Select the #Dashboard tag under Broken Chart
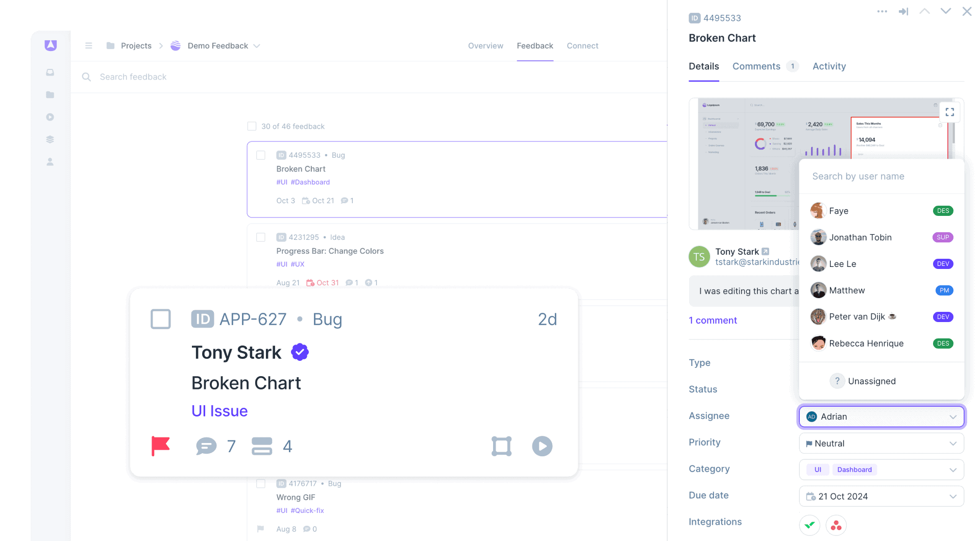Viewport: 980px width, 541px height. [x=310, y=182]
